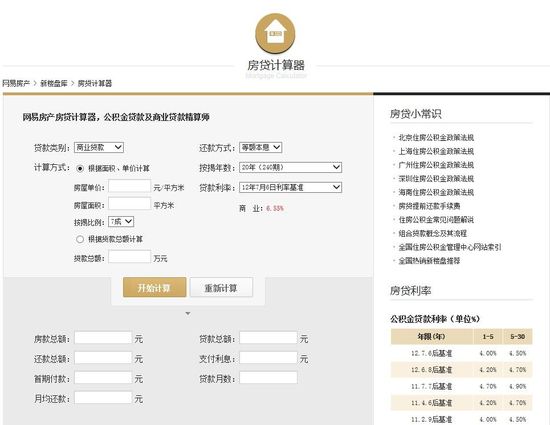Click the 11.7.7后基准 rate row
Viewport: 550px width, 425px height.
coord(462,386)
